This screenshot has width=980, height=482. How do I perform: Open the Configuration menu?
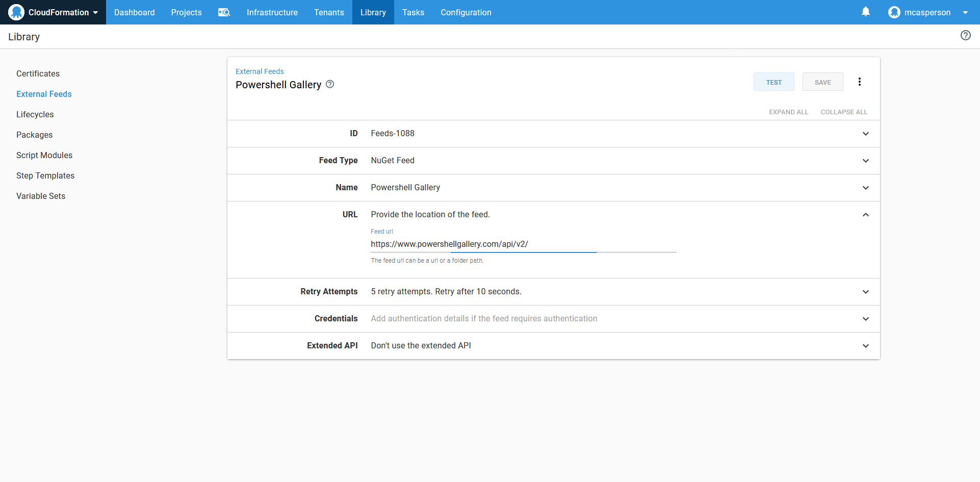(x=466, y=12)
